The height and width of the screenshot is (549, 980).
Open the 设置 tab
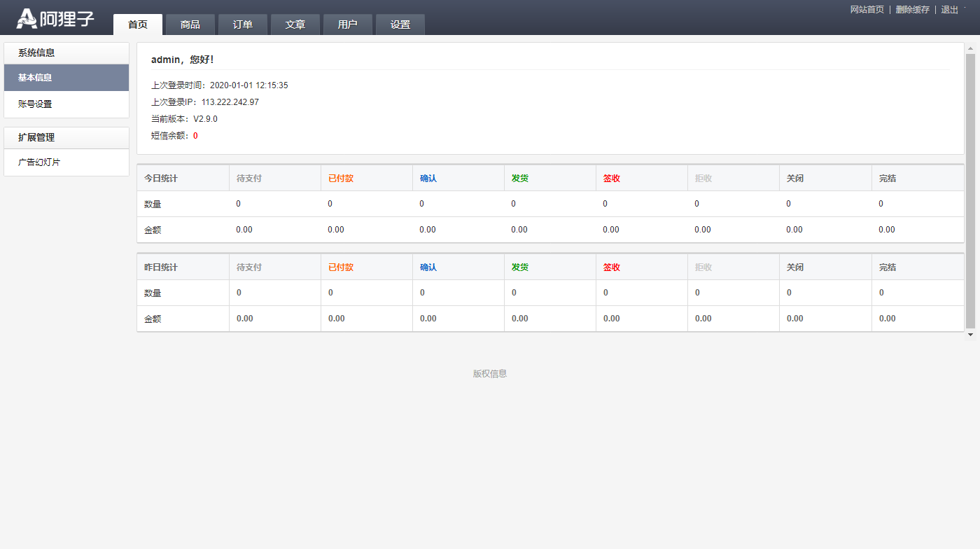tap(400, 25)
